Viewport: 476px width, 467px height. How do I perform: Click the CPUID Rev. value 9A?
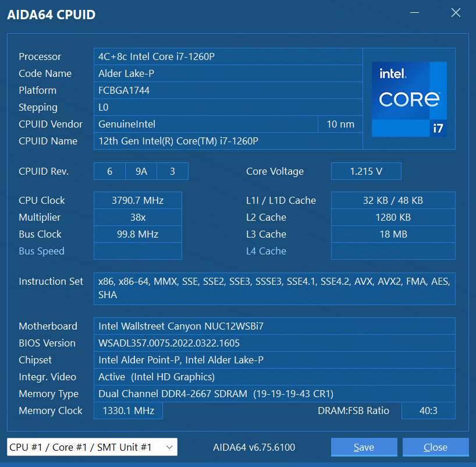click(141, 171)
